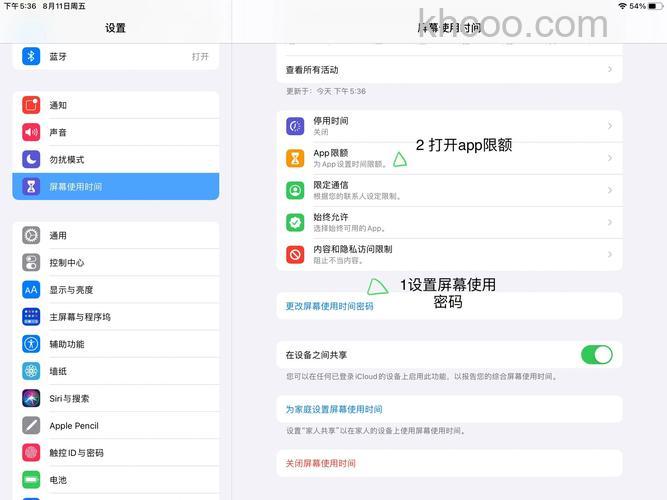Select Apple Pencil in the settings sidebar
Screen dimensions: 667x500
click(116, 426)
